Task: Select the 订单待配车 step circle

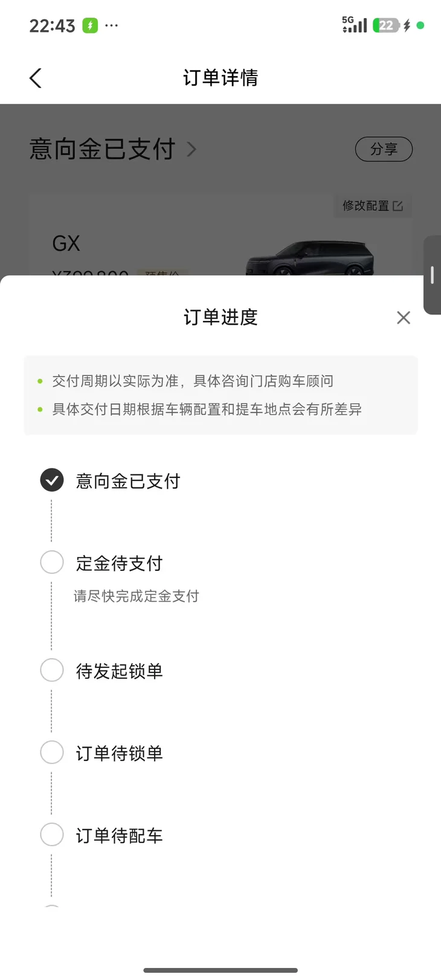Action: 52,835
